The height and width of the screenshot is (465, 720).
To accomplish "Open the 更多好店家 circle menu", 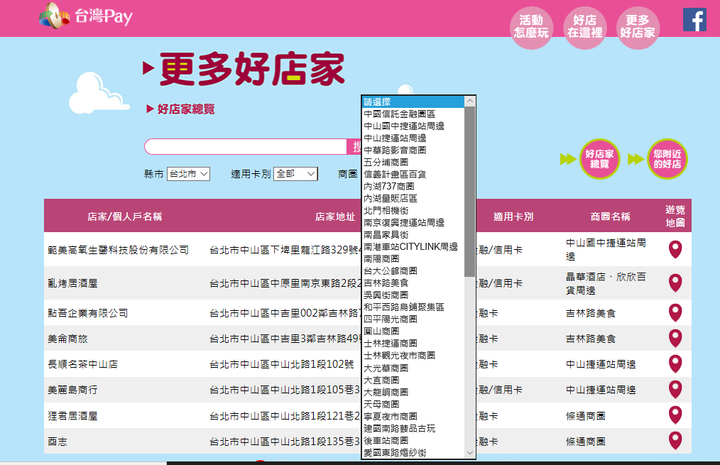I will coord(638,28).
